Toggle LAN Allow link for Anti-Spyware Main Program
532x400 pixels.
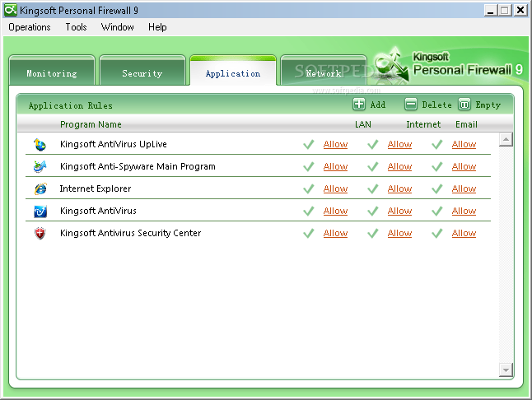[335, 167]
